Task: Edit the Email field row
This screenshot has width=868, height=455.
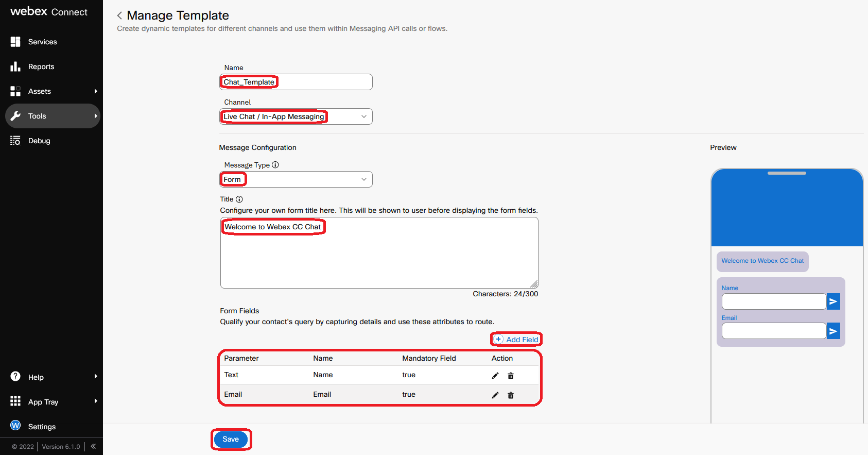Action: [495, 395]
